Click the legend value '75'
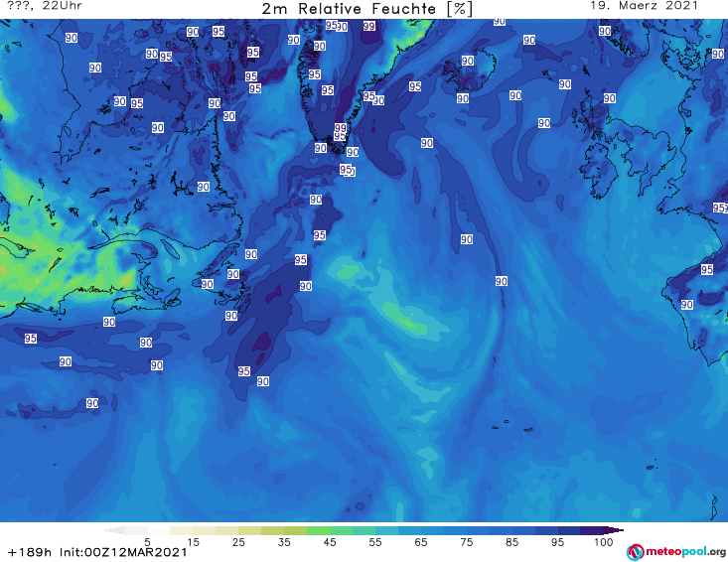 pyautogui.click(x=467, y=542)
